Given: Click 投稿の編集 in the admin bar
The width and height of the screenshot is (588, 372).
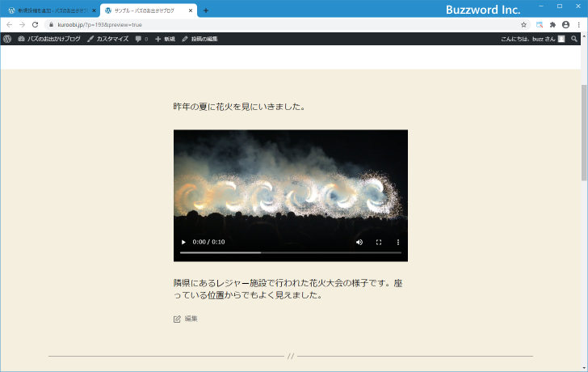Looking at the screenshot, I should (199, 39).
